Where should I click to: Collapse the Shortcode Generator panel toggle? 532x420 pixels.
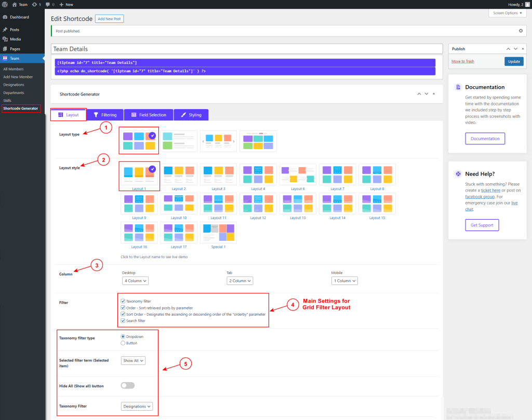(434, 94)
